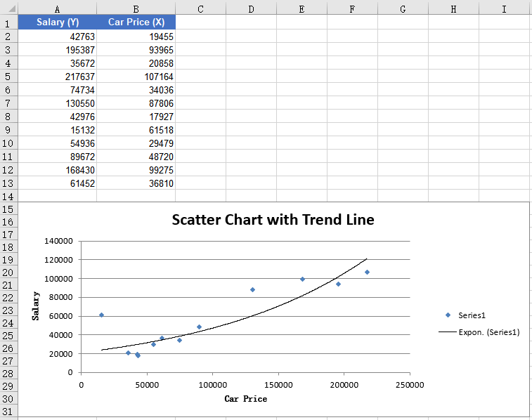
Task: Select cell containing 36810
Action: click(x=136, y=183)
